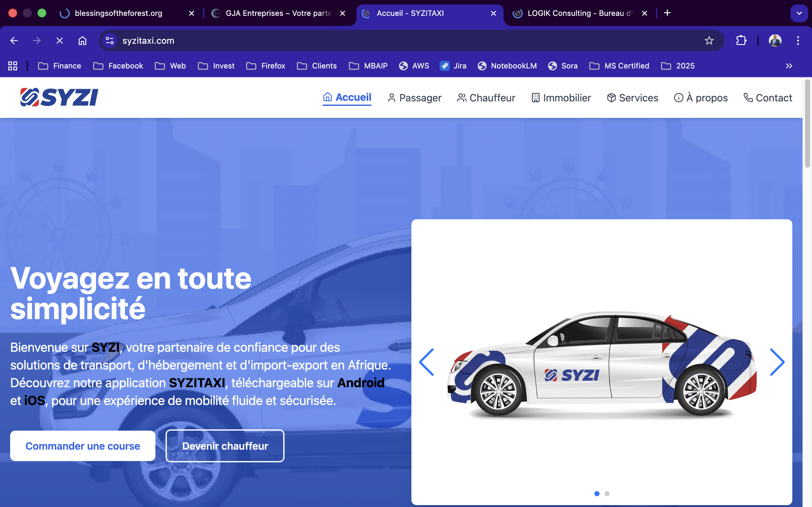The image size is (812, 507).
Task: Show previous carousel slide with left chevron
Action: pyautogui.click(x=427, y=362)
